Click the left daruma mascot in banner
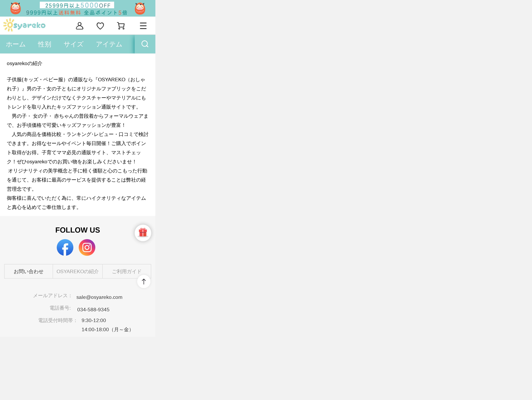 click(16, 8)
